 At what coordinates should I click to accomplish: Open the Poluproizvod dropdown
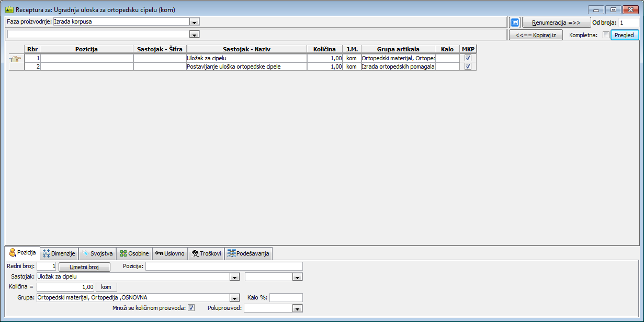click(298, 308)
